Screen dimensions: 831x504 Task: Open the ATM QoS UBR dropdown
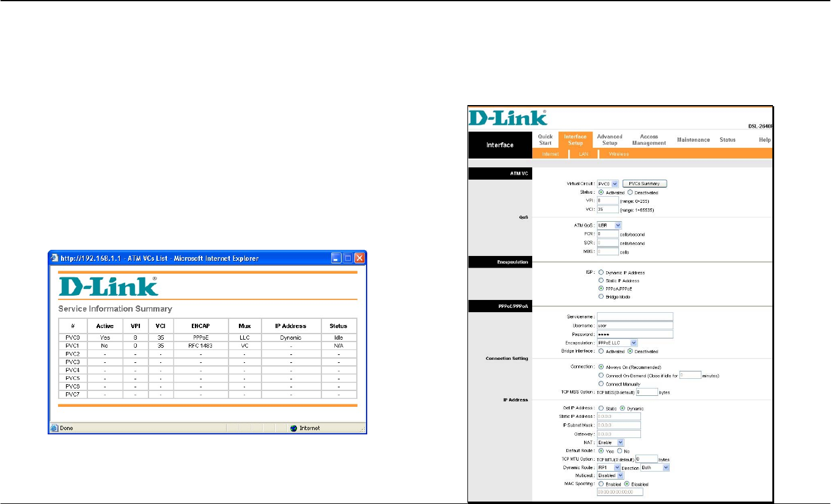pyautogui.click(x=609, y=225)
